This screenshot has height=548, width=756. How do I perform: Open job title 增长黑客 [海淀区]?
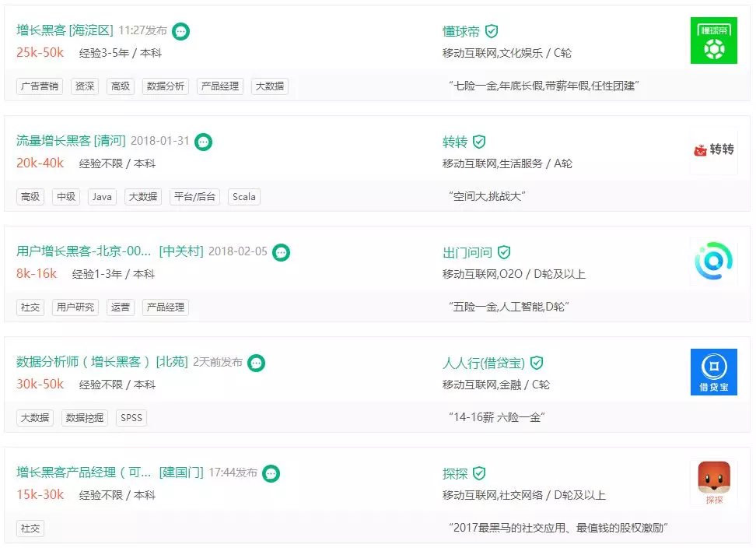[x=65, y=30]
